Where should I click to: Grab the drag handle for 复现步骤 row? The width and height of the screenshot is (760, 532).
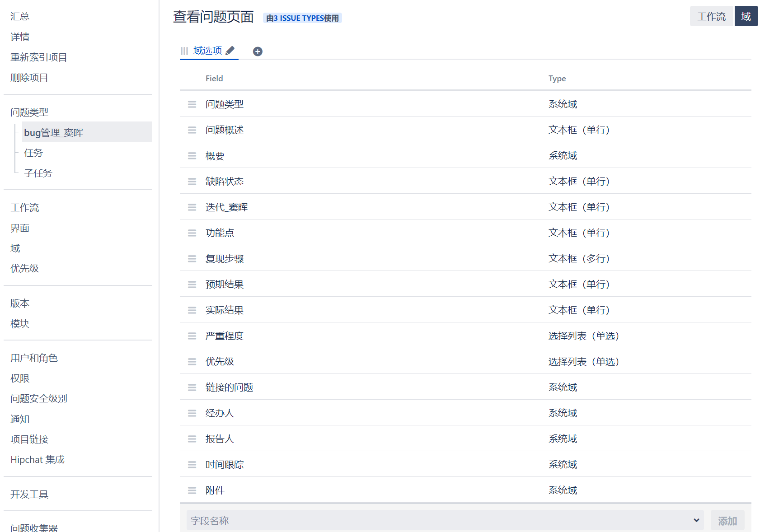[x=192, y=259]
